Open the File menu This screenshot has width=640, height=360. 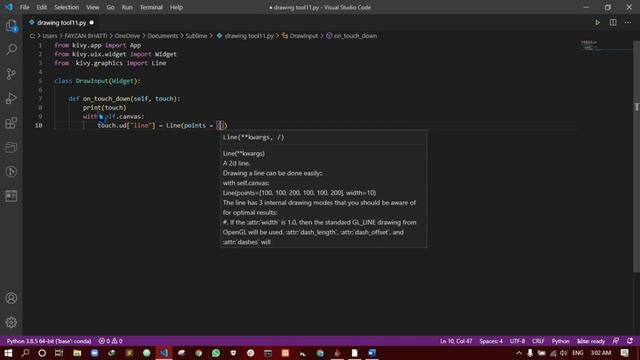(x=24, y=7)
